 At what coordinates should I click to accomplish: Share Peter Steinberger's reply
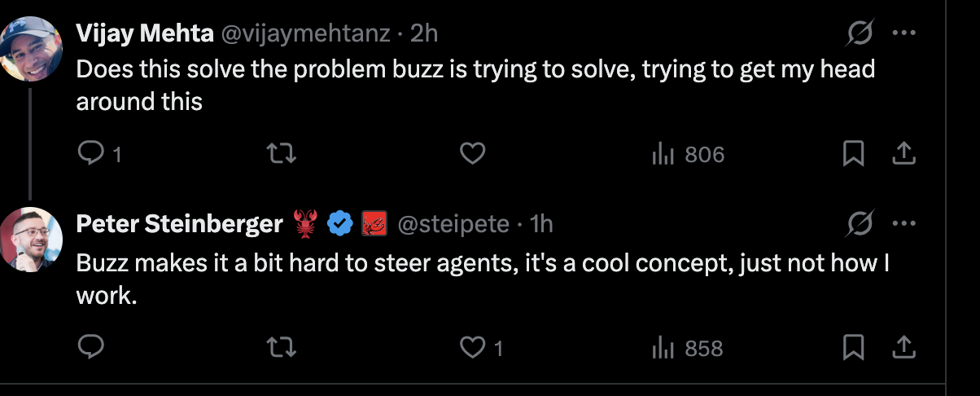(x=905, y=348)
